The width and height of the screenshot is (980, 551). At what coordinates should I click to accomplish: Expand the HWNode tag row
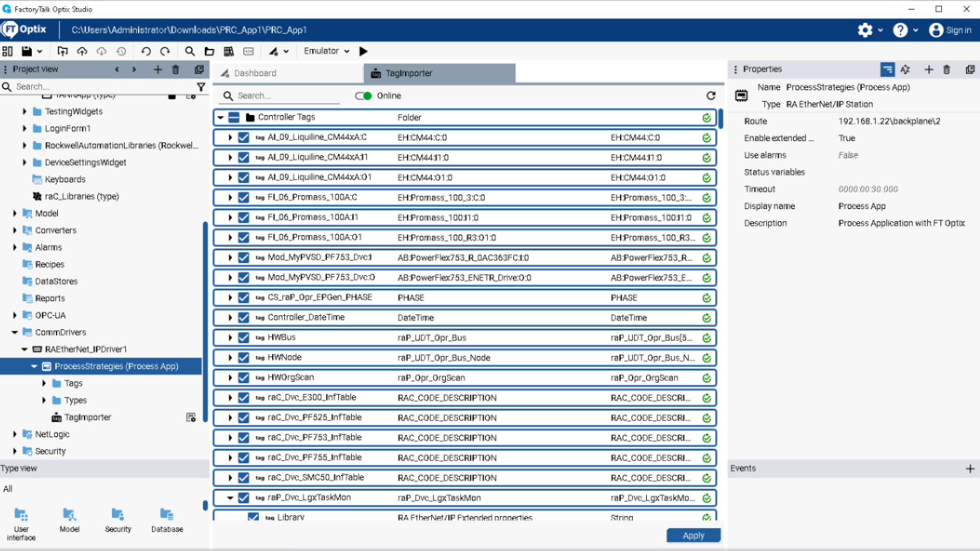(x=230, y=358)
